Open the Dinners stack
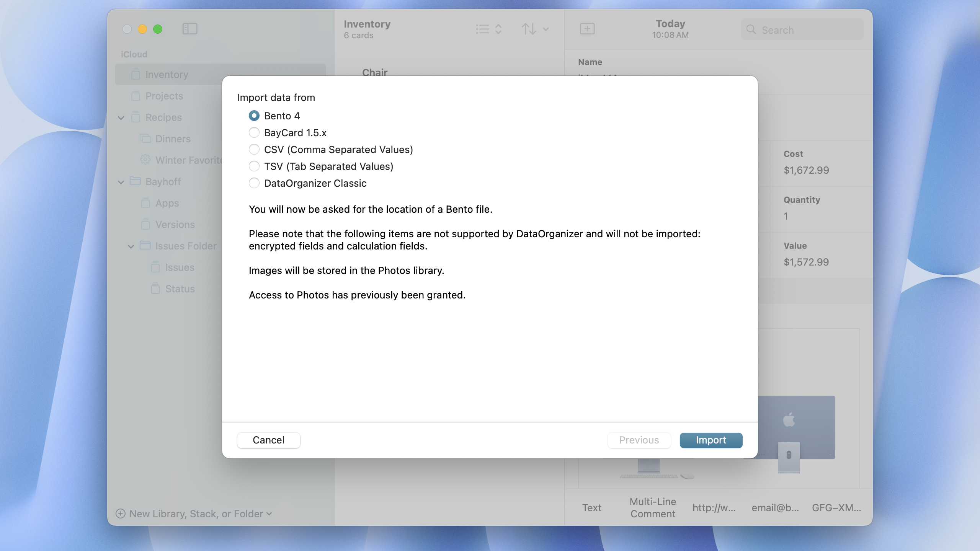980x551 pixels. pos(173,139)
